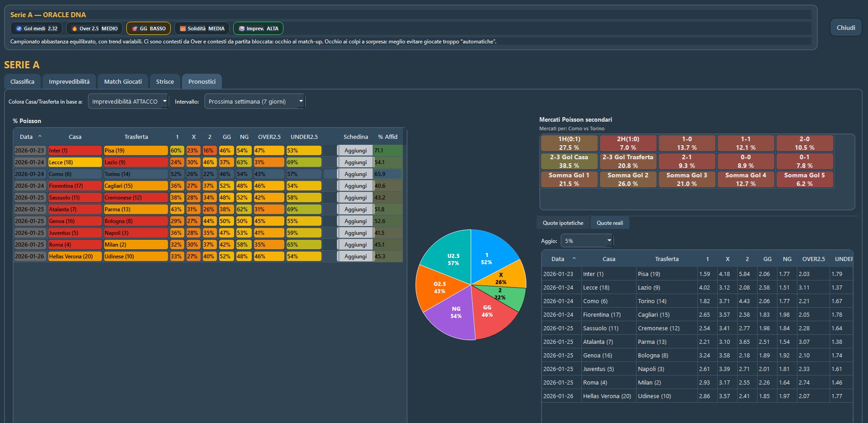Open the Colora Casa/Trasferta dropdown
Screen dimensions: 868x423
(128, 101)
